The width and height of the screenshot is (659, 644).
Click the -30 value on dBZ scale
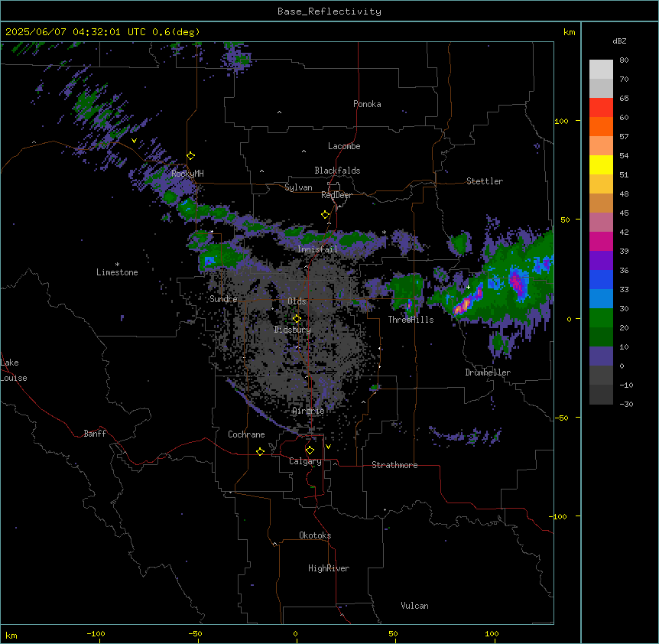[x=626, y=404]
